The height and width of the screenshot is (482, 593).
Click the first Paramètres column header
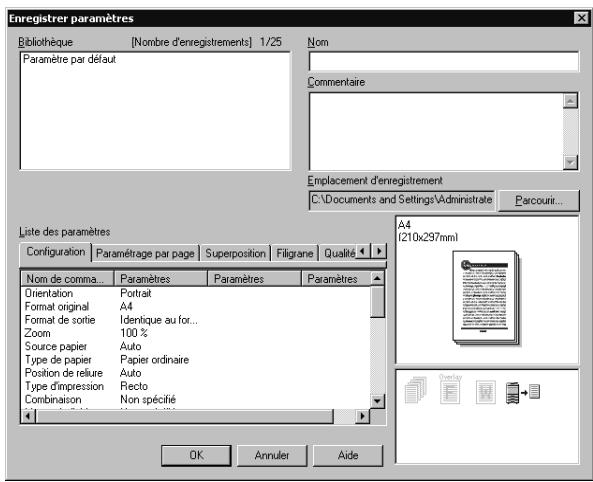click(x=161, y=279)
